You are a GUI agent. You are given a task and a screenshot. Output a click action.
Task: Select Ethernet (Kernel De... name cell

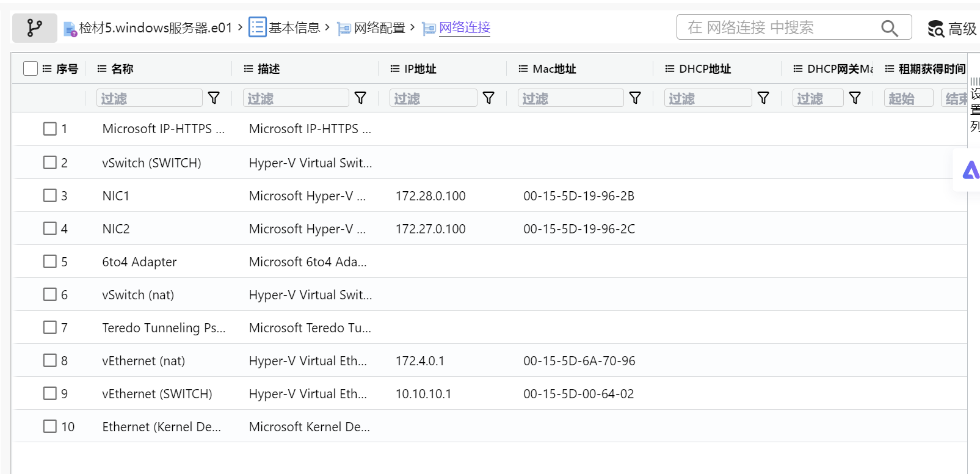(x=162, y=427)
